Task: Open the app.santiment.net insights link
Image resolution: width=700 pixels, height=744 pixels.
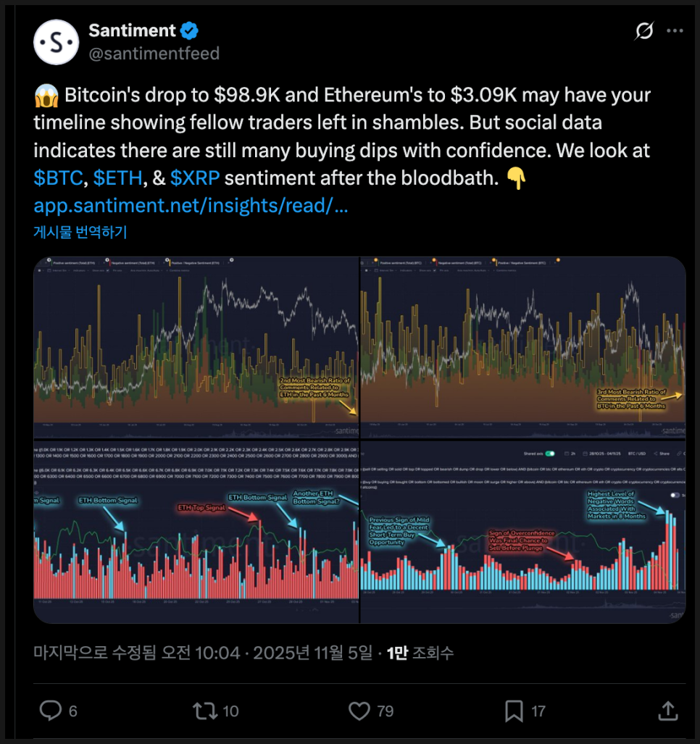Action: pos(191,206)
